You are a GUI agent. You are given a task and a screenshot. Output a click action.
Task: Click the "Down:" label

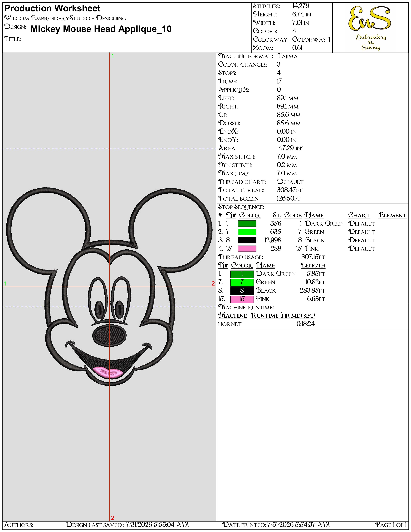coord(229,123)
